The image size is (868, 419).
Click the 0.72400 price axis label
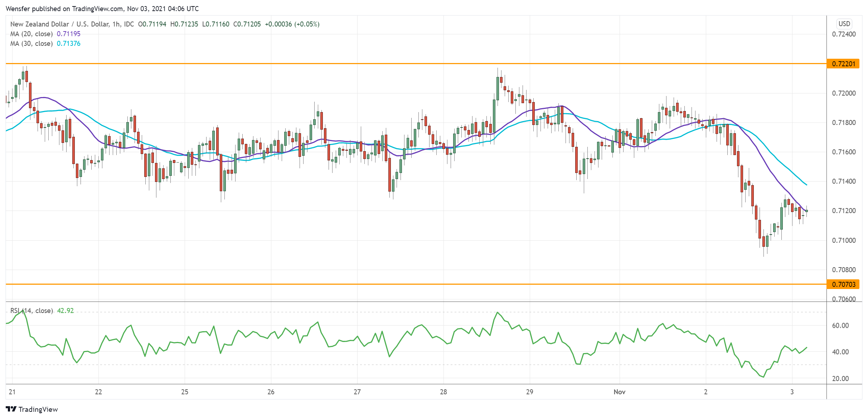click(x=844, y=34)
